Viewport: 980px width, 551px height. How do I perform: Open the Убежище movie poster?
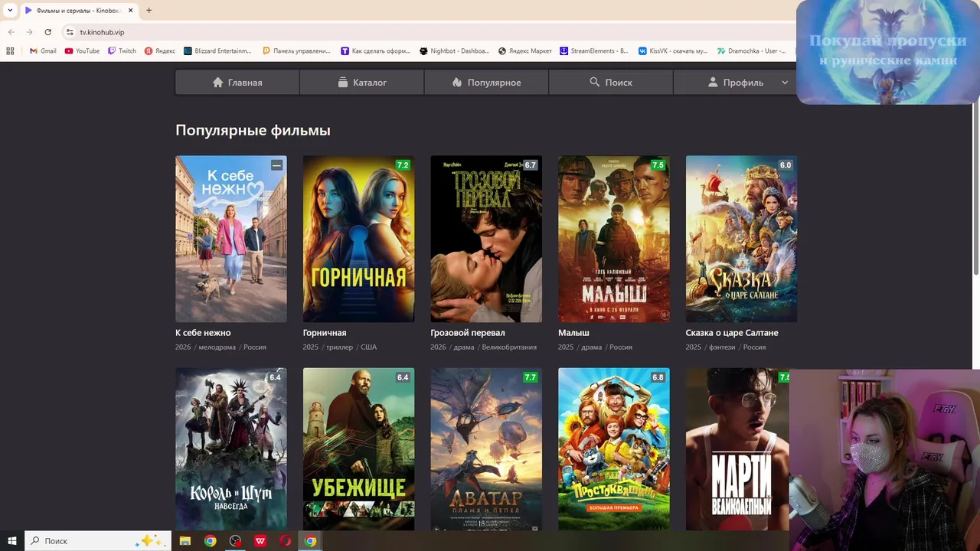tap(358, 449)
